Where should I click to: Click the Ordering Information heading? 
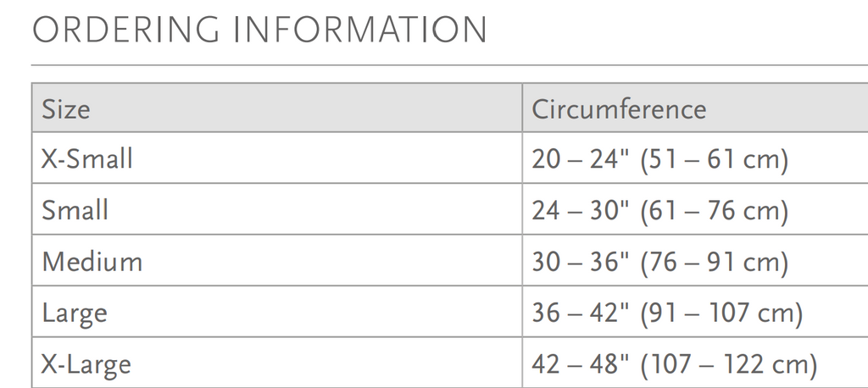[x=259, y=30]
